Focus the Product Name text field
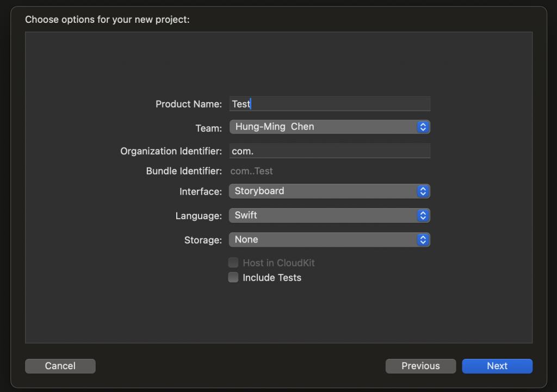This screenshot has width=557, height=392. [x=330, y=104]
